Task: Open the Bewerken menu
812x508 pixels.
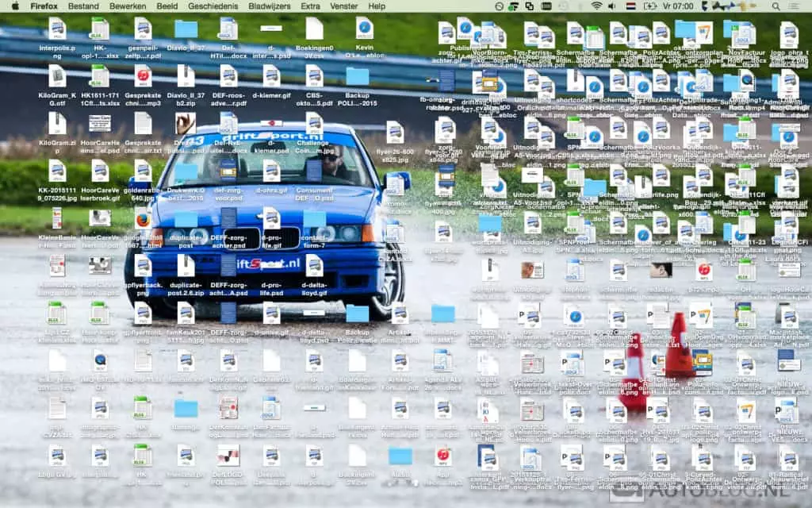Action: coord(128,6)
